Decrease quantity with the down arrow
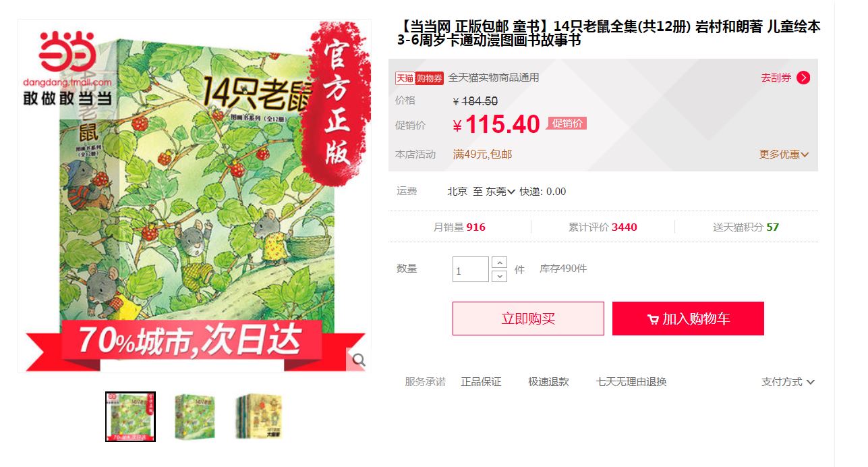The image size is (868, 467). pos(499,276)
